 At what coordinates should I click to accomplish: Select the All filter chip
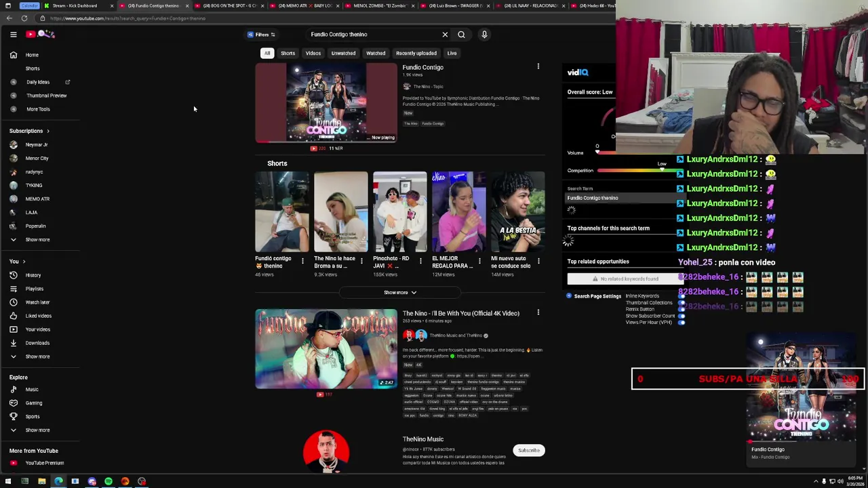click(x=267, y=53)
